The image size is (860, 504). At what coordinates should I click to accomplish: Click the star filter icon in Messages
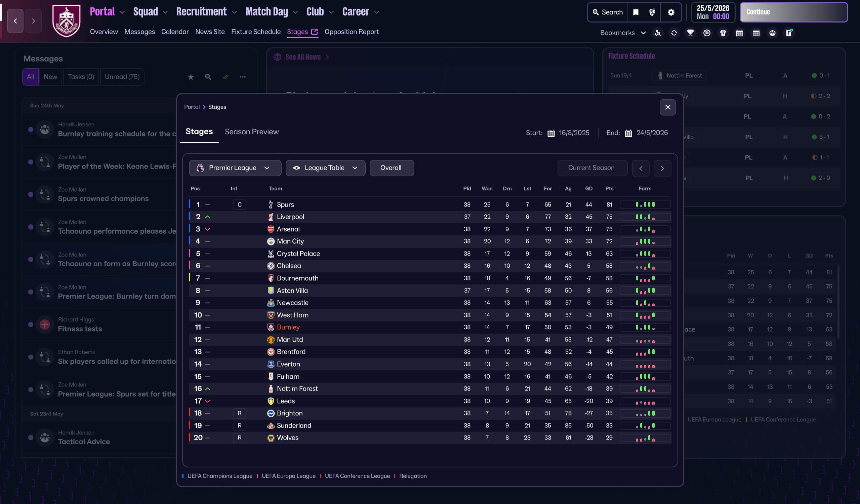pyautogui.click(x=191, y=77)
